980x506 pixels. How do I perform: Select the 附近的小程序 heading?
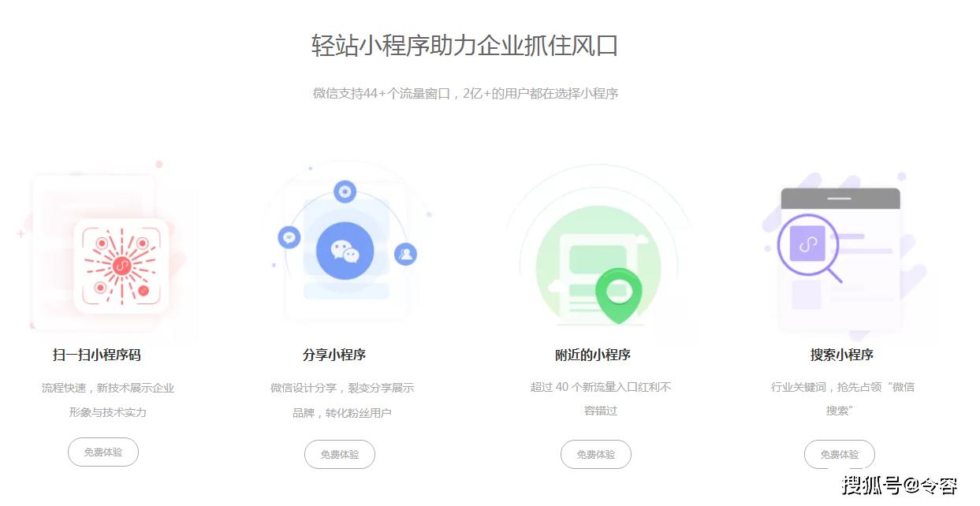[x=593, y=355]
